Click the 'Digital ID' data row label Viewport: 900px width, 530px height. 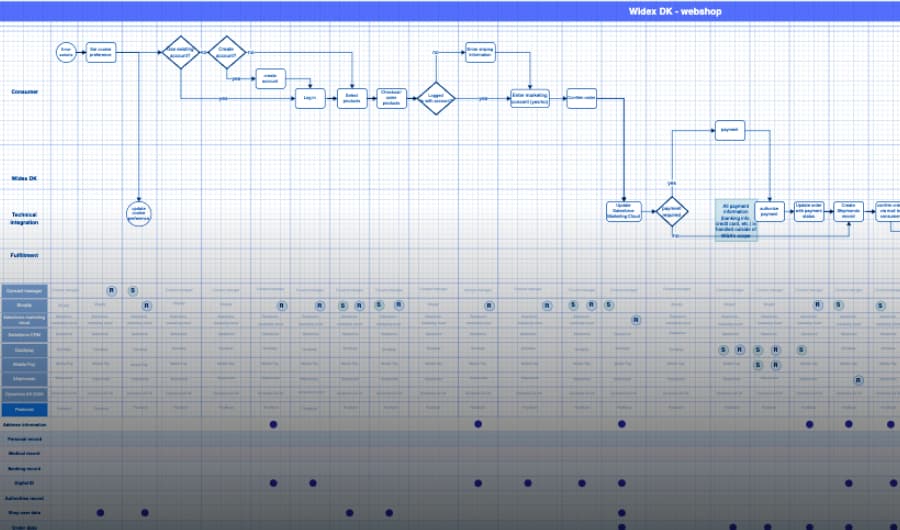click(x=25, y=483)
